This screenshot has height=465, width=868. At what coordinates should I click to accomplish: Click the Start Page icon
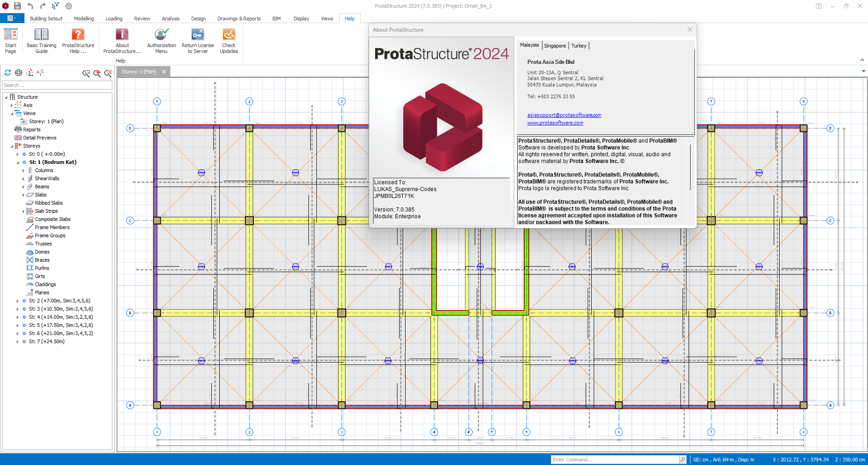tap(10, 40)
